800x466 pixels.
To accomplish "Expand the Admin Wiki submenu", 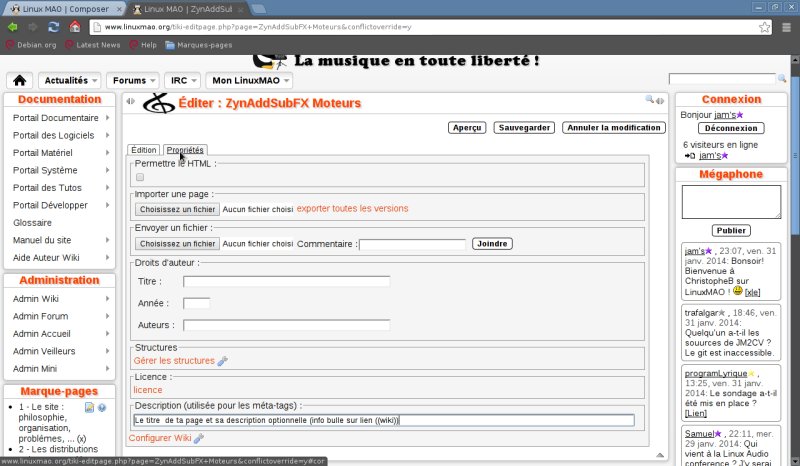I will pyautogui.click(x=107, y=299).
